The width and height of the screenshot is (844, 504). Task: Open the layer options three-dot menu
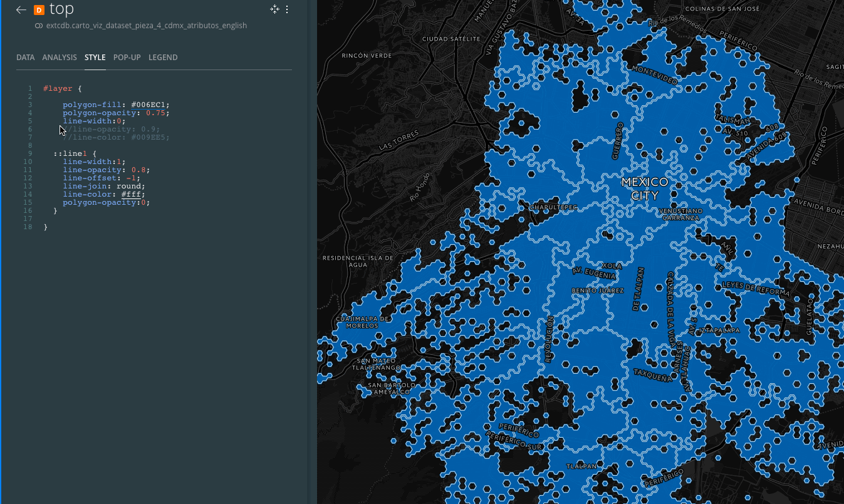pos(287,9)
